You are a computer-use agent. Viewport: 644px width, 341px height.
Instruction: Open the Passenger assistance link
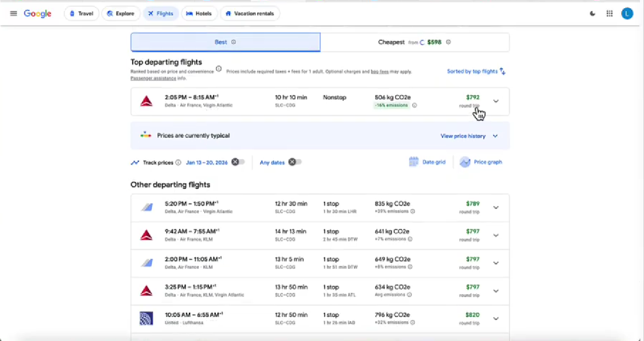coord(146,78)
